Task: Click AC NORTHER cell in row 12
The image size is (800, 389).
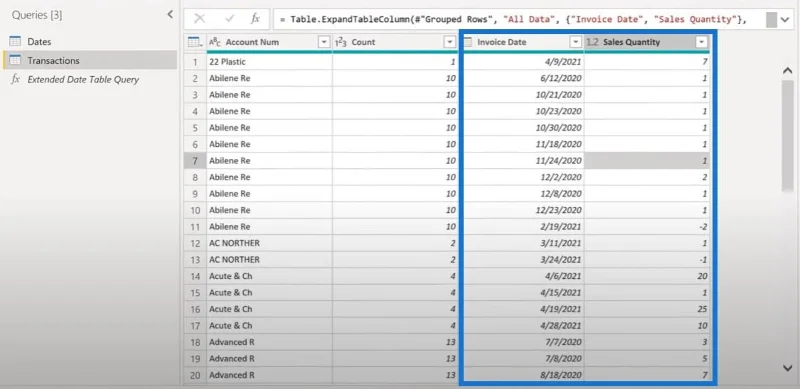Action: (x=269, y=243)
